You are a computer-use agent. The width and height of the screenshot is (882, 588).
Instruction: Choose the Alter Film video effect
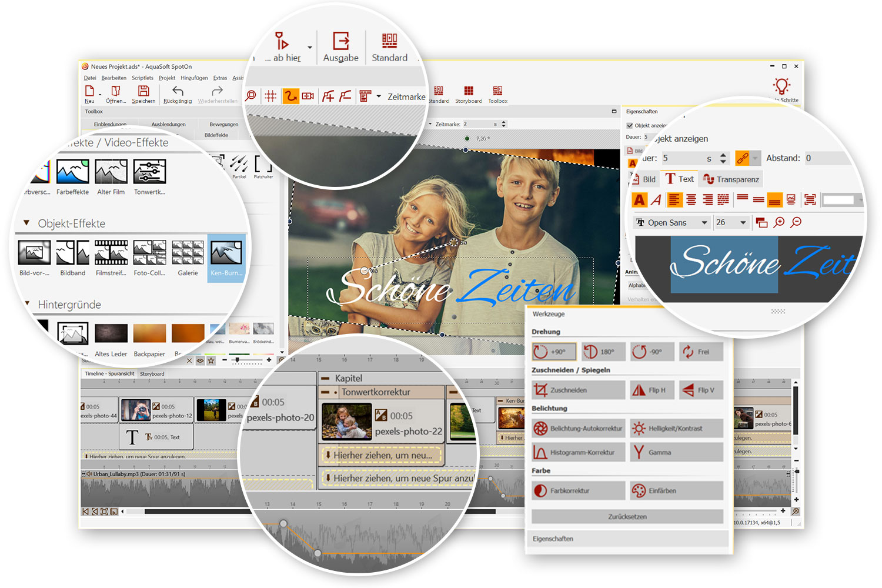tap(111, 176)
